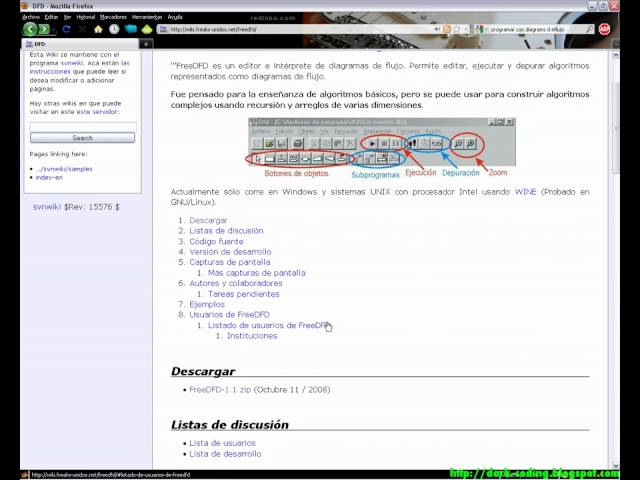Click the wiki sidebar search text field
This screenshot has width=640, height=480.
coord(83,127)
